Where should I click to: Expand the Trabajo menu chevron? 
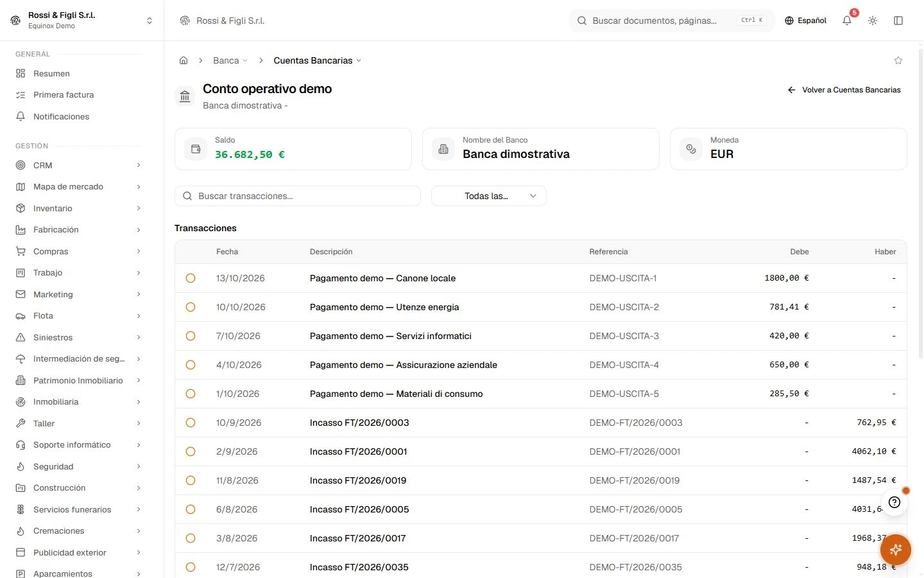point(139,273)
